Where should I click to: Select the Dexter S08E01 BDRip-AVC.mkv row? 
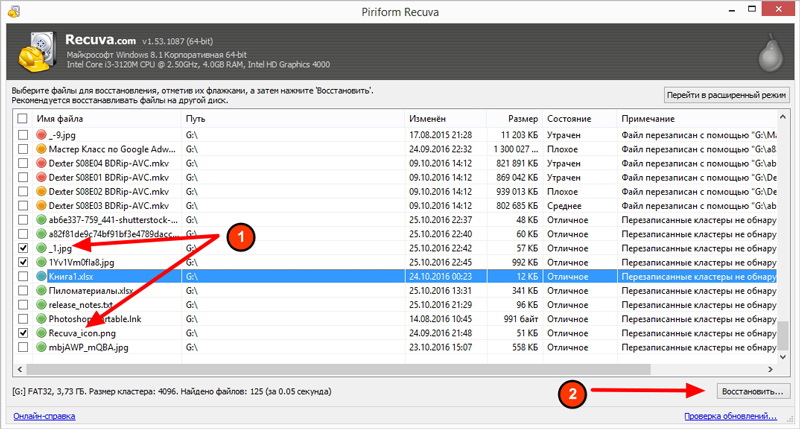395,178
